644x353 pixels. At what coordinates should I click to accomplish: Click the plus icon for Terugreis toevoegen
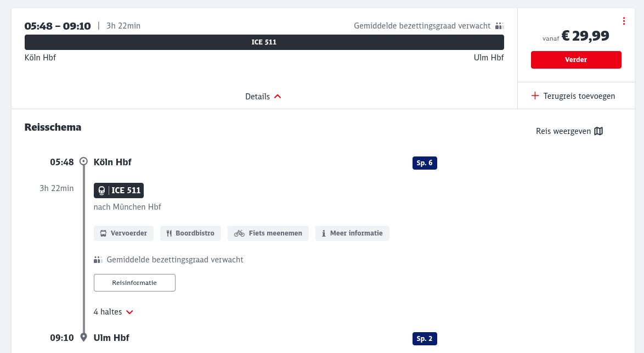point(535,96)
